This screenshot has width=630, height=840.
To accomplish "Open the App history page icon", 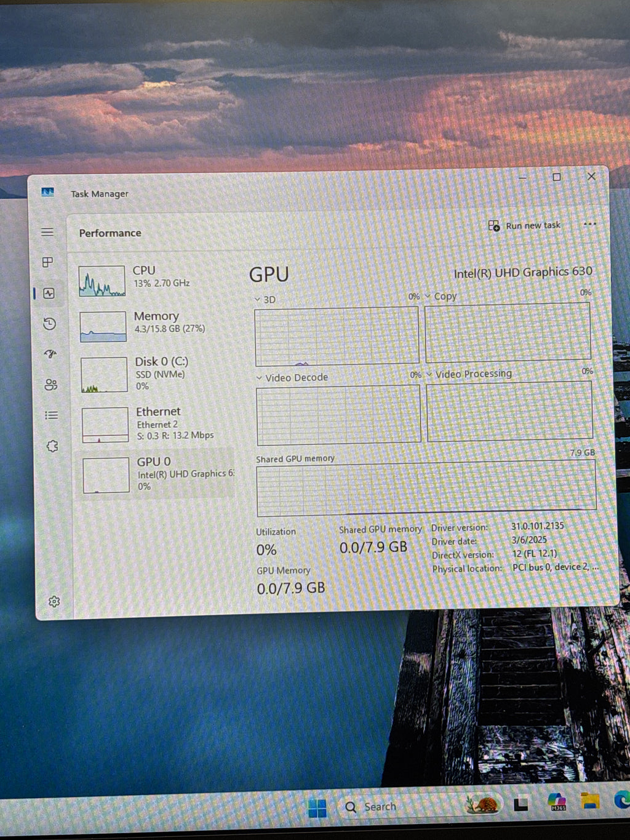I will [50, 324].
